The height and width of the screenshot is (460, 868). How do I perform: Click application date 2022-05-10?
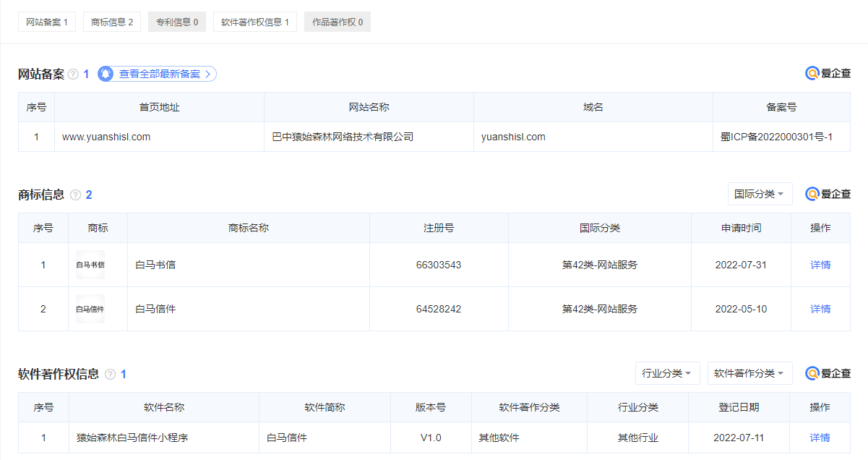(741, 309)
